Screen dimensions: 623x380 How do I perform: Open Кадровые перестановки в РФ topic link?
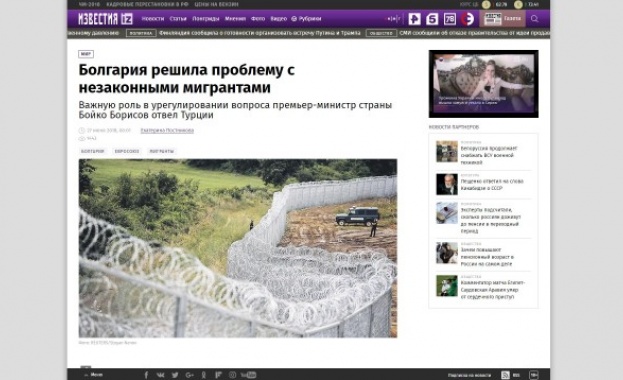point(147,4)
